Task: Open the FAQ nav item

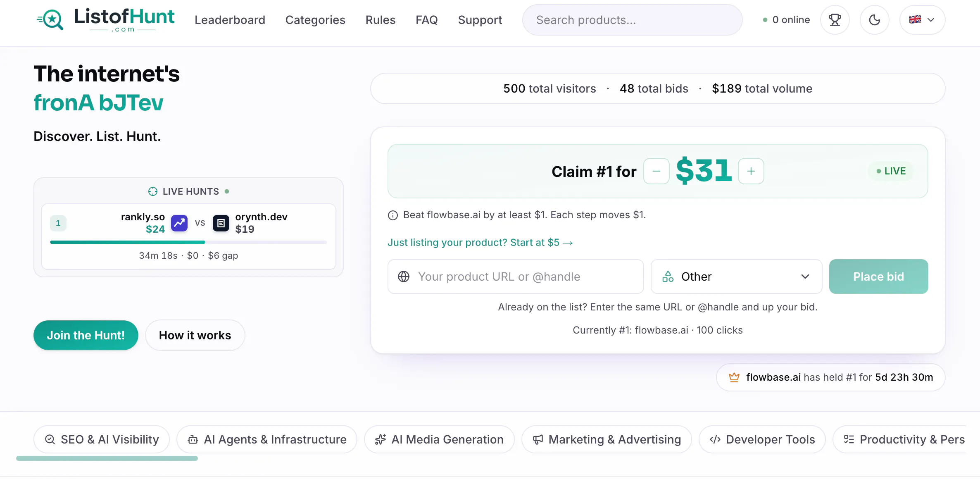Action: click(x=427, y=20)
